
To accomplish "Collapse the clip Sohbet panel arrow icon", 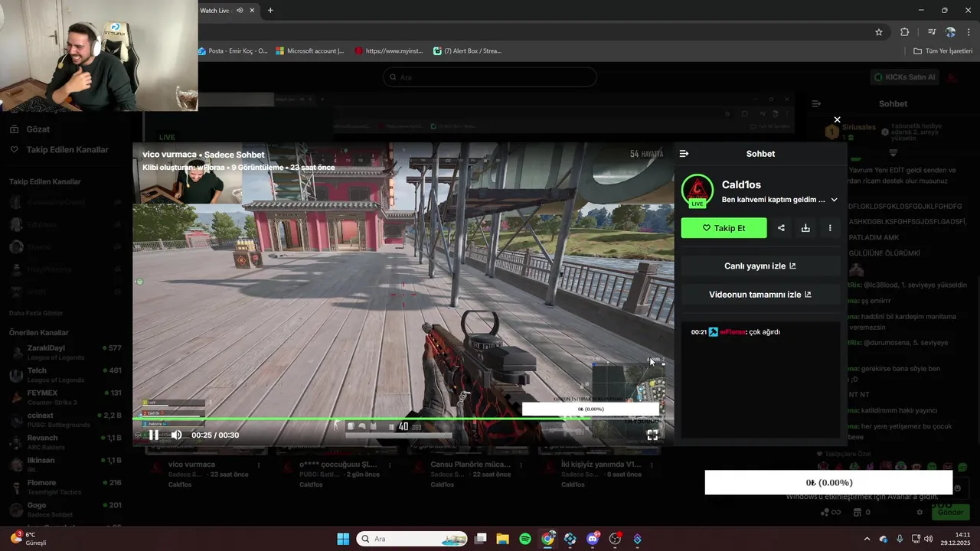I will [684, 154].
